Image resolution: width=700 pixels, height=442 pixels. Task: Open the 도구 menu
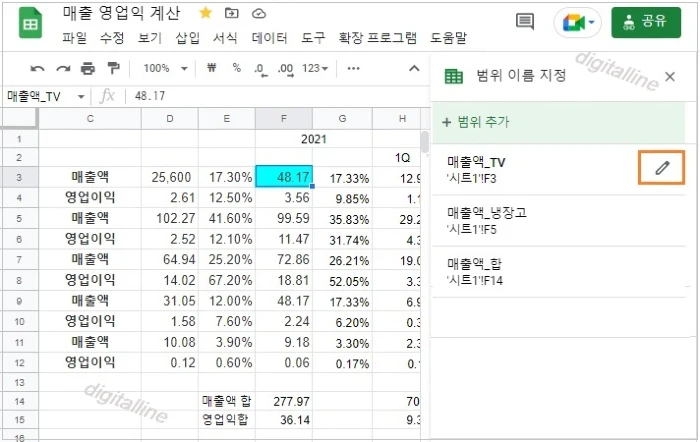tap(313, 38)
